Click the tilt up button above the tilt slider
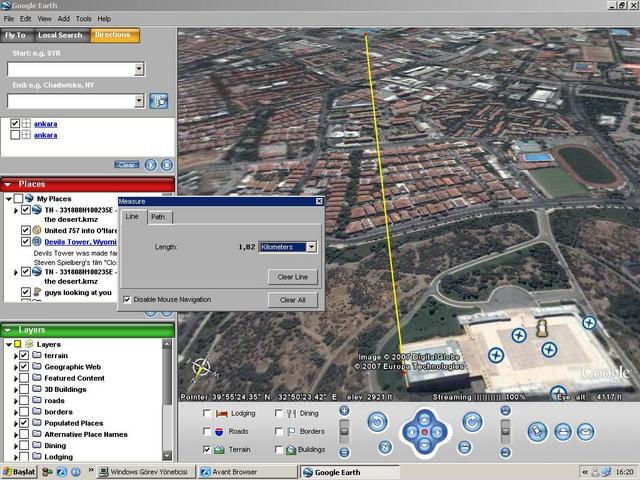 [505, 411]
